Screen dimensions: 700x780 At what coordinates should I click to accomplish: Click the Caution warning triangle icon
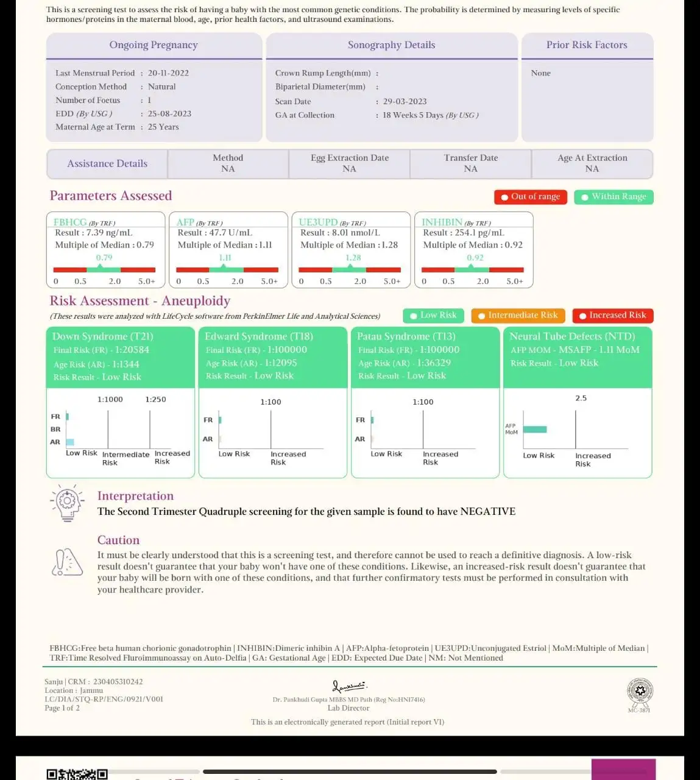67,562
